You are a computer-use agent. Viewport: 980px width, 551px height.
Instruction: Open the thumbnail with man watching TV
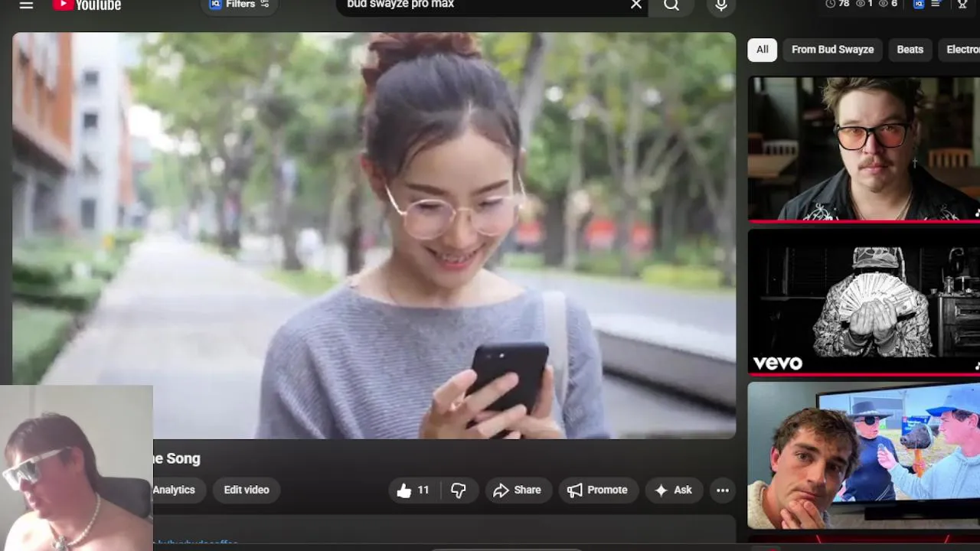[x=864, y=455]
